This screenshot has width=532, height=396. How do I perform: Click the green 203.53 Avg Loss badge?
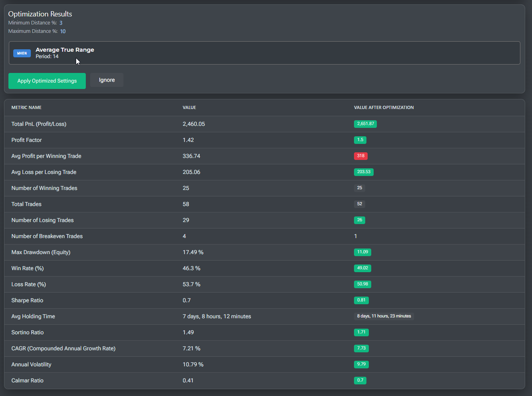pos(364,172)
